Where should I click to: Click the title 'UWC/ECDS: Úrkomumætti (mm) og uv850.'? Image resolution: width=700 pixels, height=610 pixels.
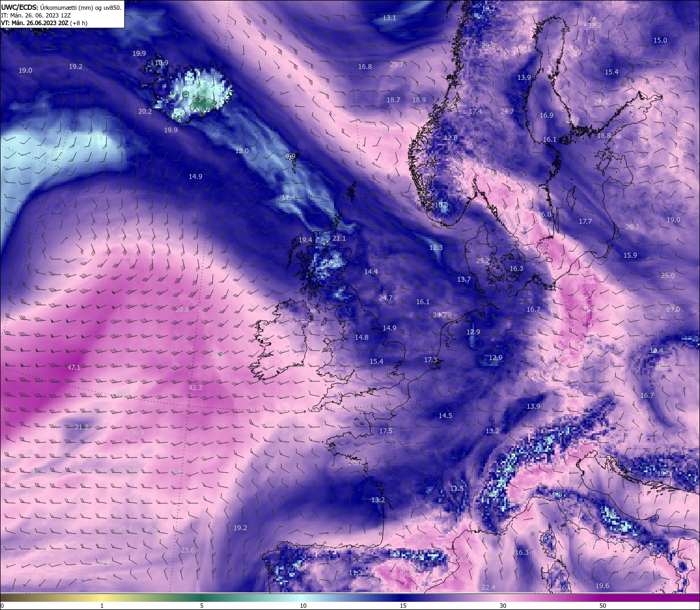(61, 7)
